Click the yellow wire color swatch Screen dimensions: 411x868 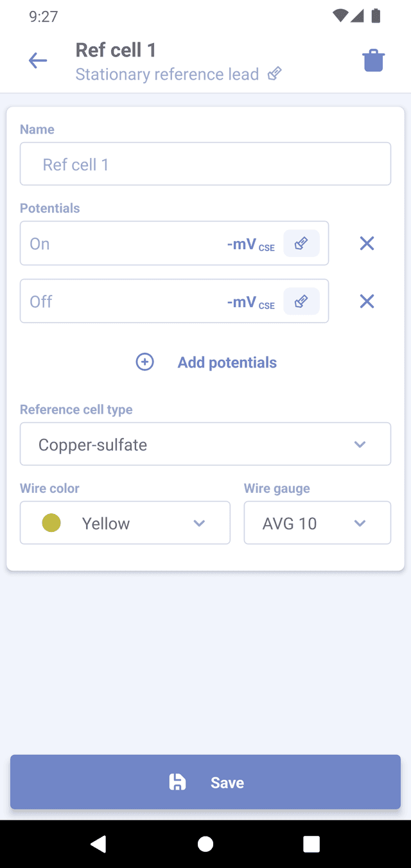point(51,523)
